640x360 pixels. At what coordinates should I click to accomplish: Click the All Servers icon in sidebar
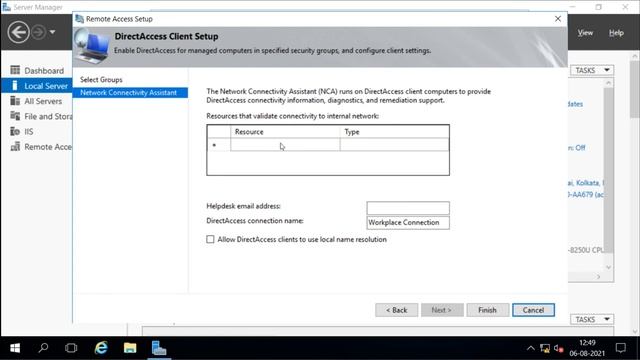(15, 101)
